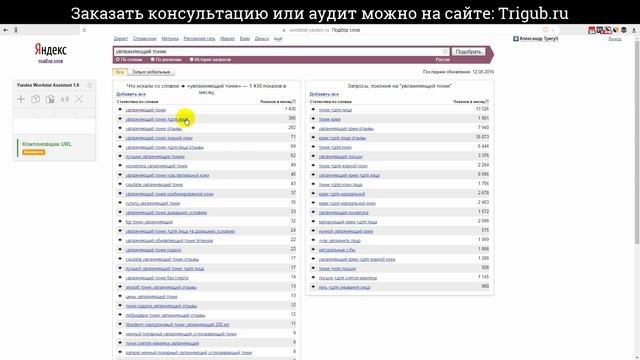The width and height of the screenshot is (640, 360).
Task: Add the similar query with 7 940 impressions
Action: point(313,128)
